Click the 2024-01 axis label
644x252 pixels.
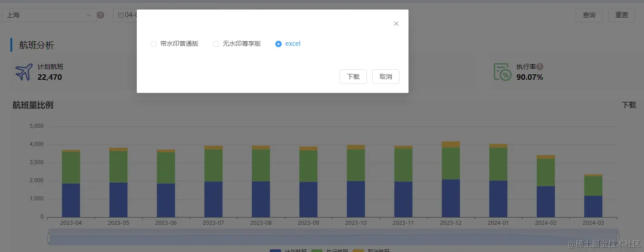(x=498, y=223)
